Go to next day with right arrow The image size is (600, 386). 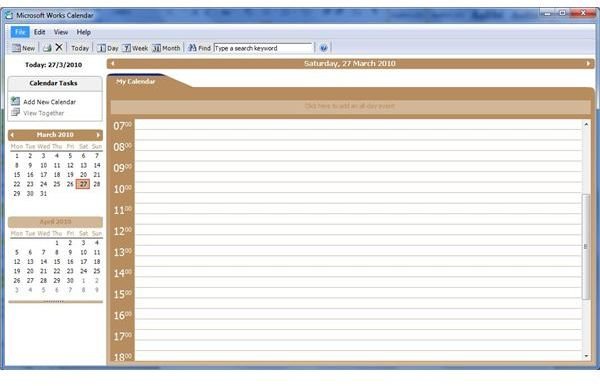pyautogui.click(x=588, y=64)
